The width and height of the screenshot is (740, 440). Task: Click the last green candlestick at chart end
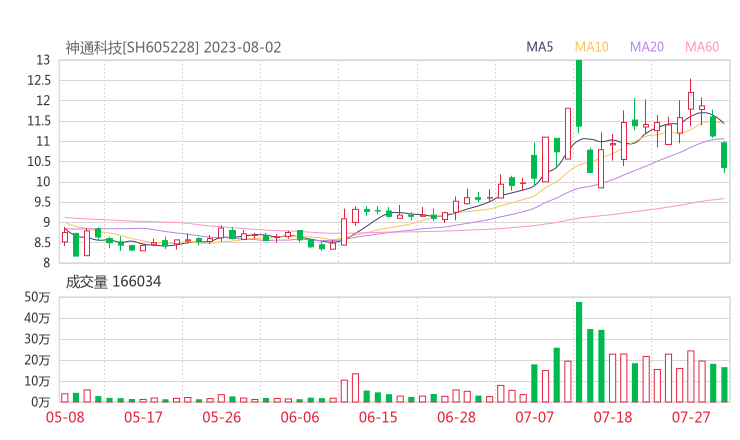tap(724, 155)
